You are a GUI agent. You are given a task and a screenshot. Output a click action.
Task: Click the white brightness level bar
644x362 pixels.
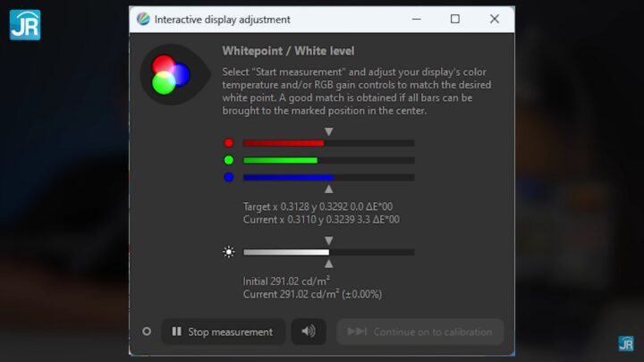pyautogui.click(x=328, y=252)
